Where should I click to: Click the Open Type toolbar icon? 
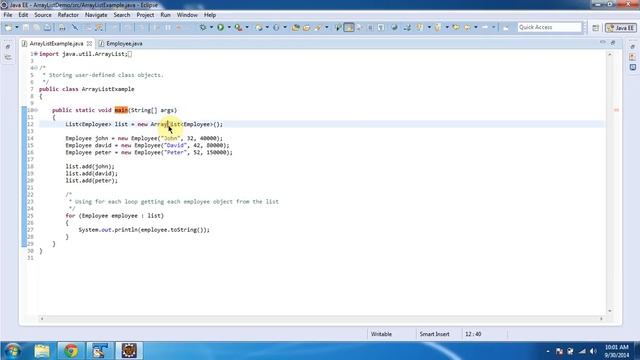pyautogui.click(x=296, y=27)
